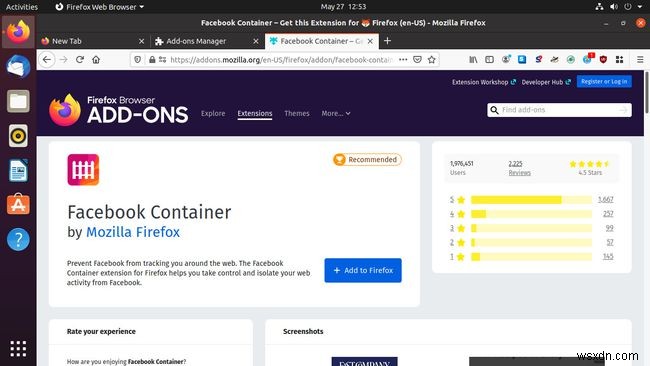Open a new tab with plus button

(x=387, y=41)
